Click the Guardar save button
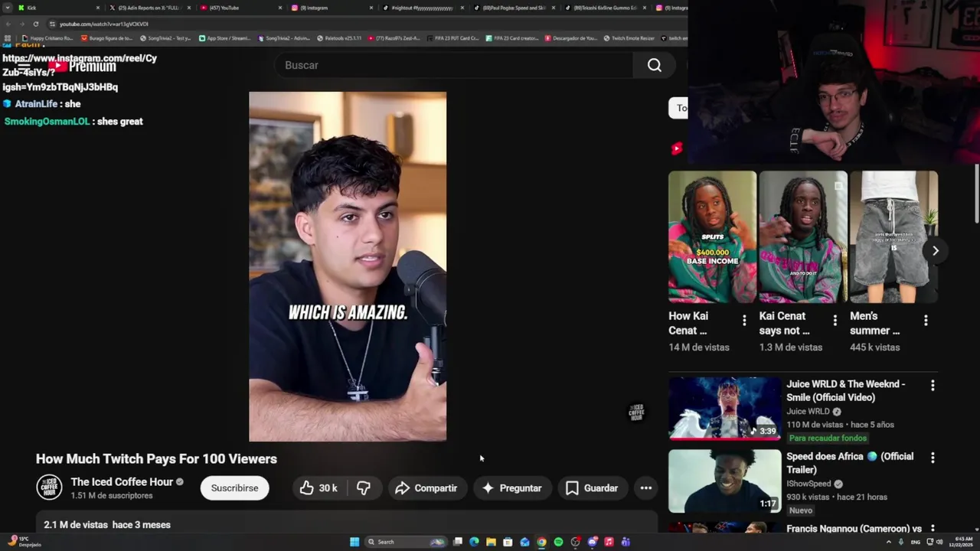 591,488
